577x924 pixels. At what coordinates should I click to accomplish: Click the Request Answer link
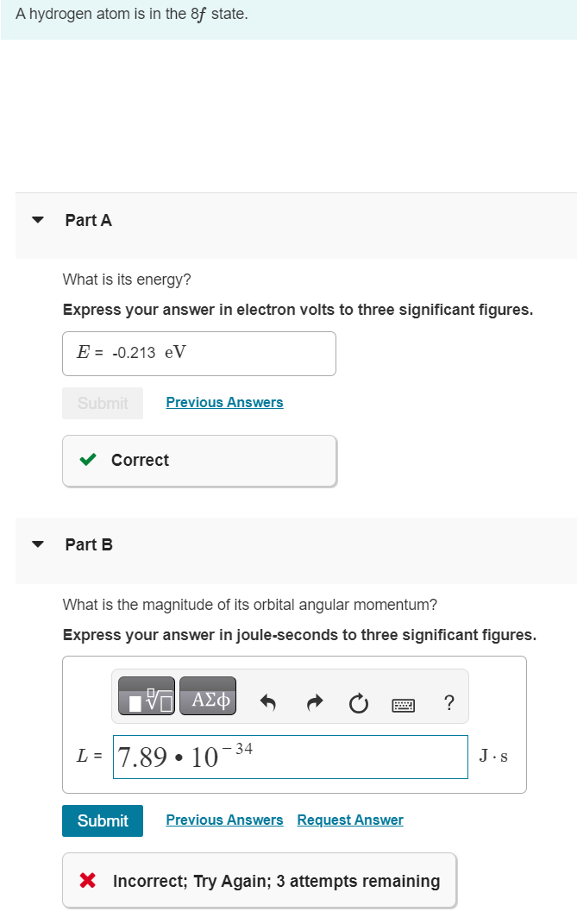(349, 820)
